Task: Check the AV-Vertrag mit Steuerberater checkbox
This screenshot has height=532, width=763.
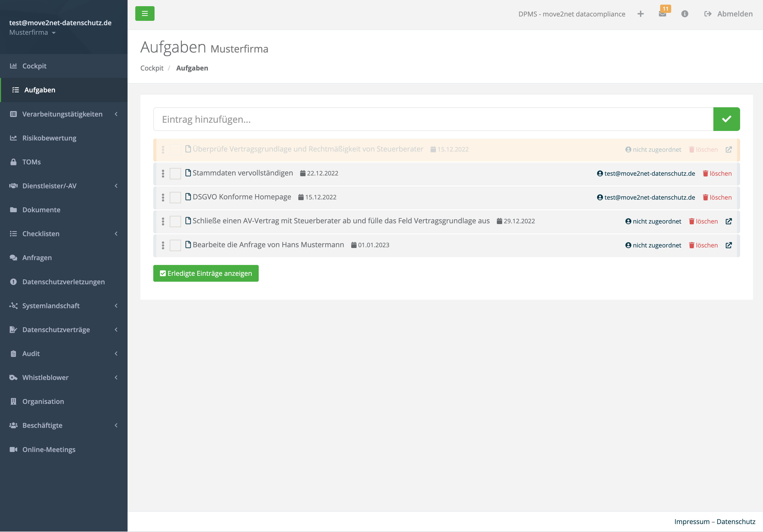Action: [175, 221]
